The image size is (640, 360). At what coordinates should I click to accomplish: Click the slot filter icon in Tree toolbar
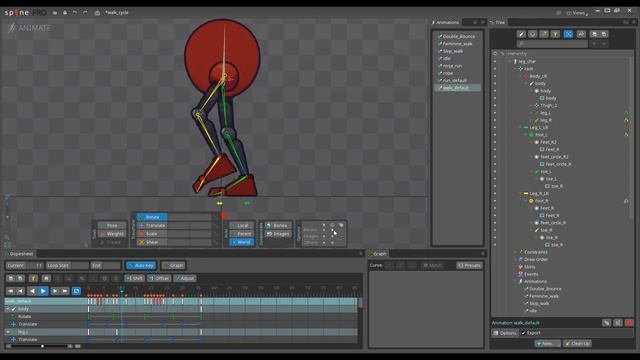click(532, 34)
